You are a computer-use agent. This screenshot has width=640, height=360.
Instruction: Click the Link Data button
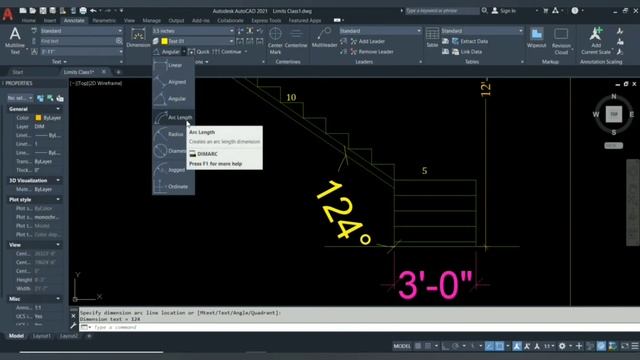(x=467, y=52)
